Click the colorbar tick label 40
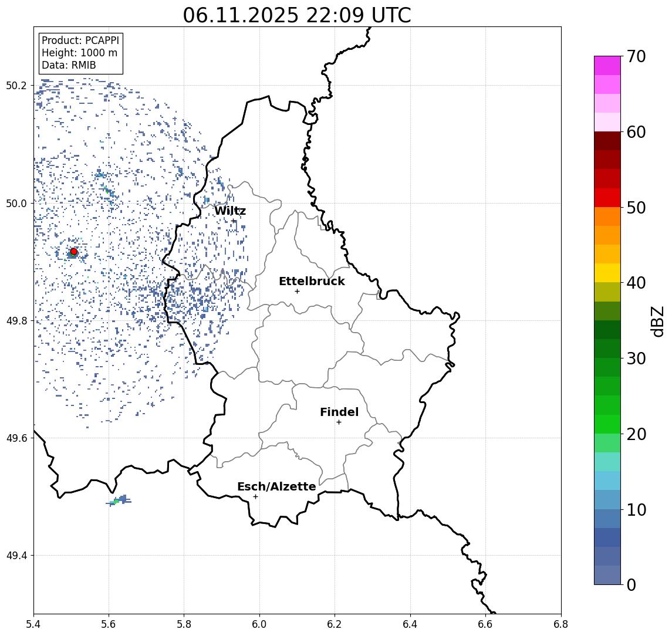This screenshot has height=636, width=672. point(636,283)
